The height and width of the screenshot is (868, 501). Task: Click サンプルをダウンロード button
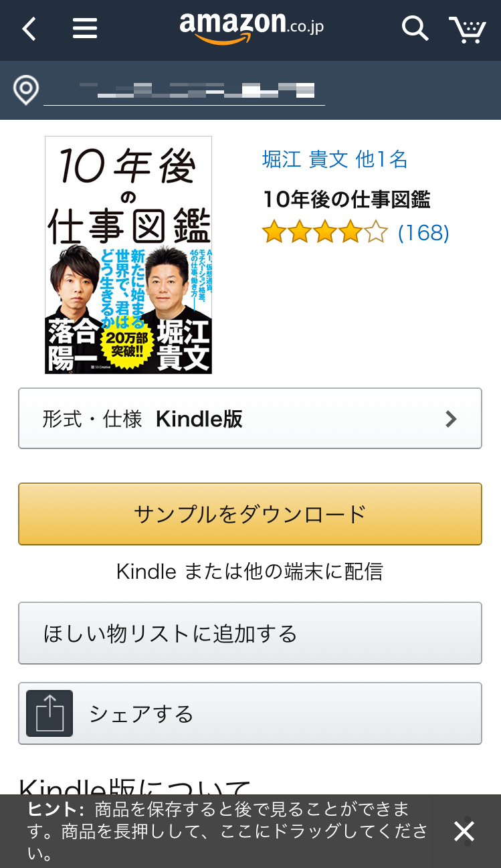[x=250, y=514]
